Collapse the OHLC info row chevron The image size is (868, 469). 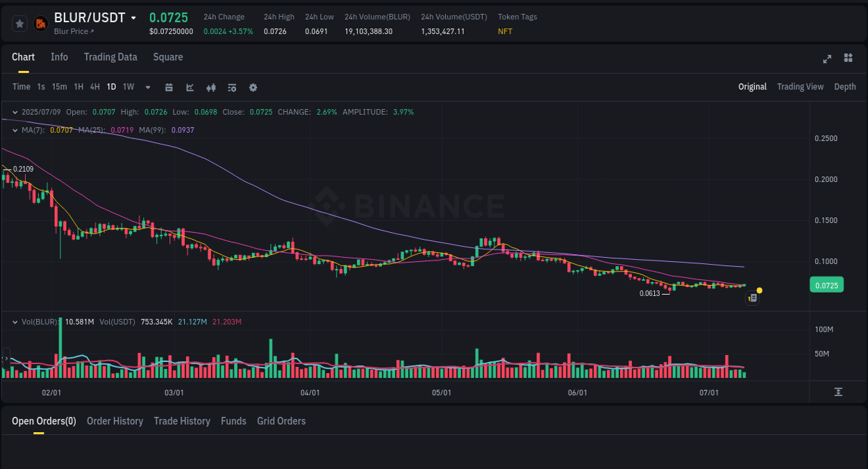pos(14,111)
